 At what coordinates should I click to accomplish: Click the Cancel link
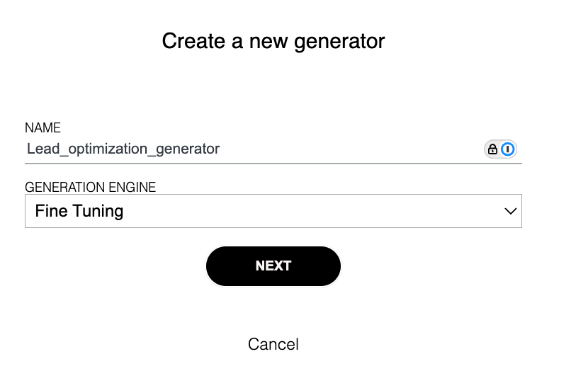pos(273,344)
